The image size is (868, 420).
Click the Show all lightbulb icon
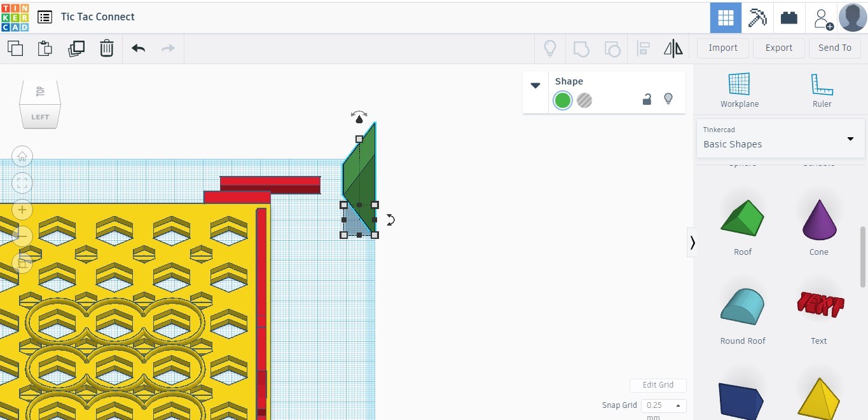(x=549, y=48)
